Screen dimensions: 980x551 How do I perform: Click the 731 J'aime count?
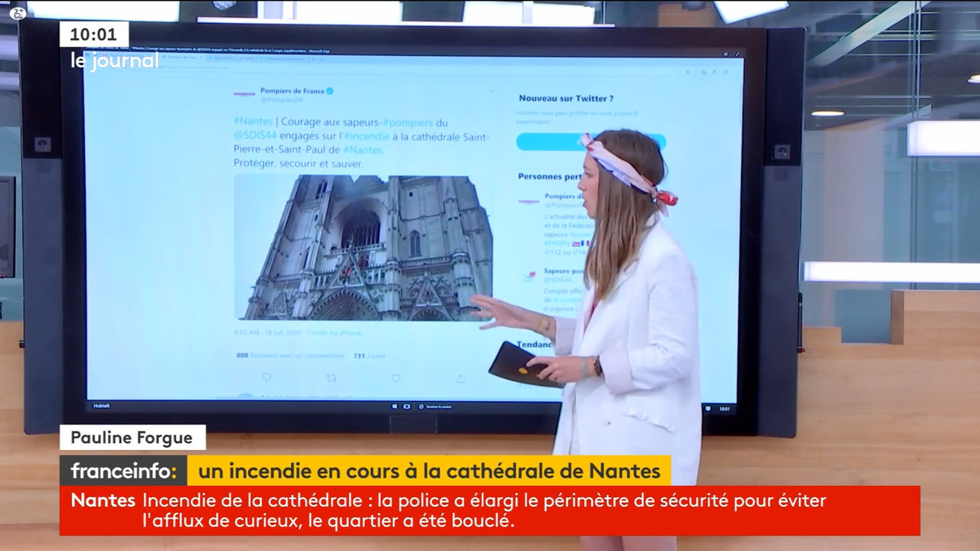pos(369,356)
